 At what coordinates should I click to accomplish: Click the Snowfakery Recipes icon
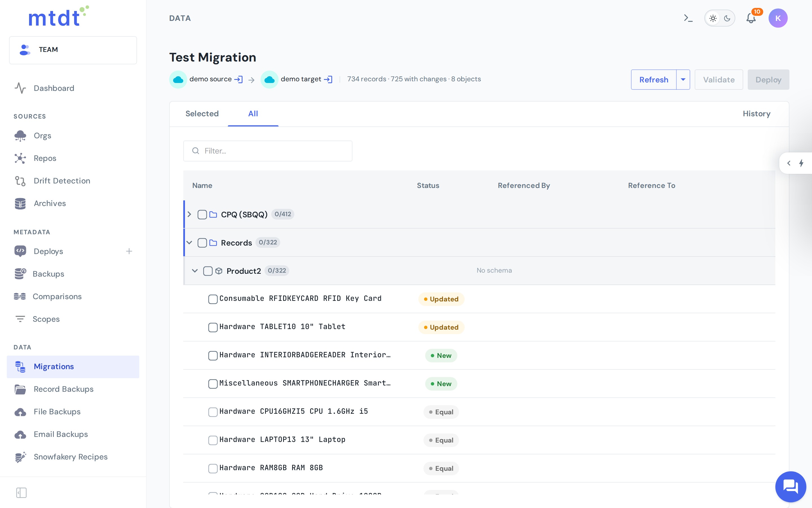pos(21,457)
